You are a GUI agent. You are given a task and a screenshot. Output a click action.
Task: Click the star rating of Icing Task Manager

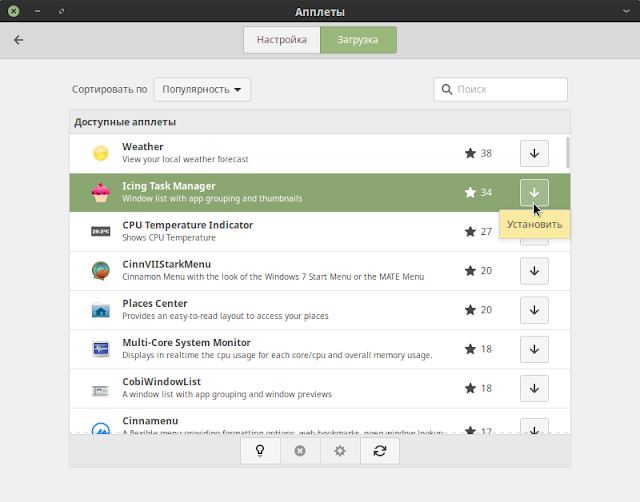click(x=470, y=192)
